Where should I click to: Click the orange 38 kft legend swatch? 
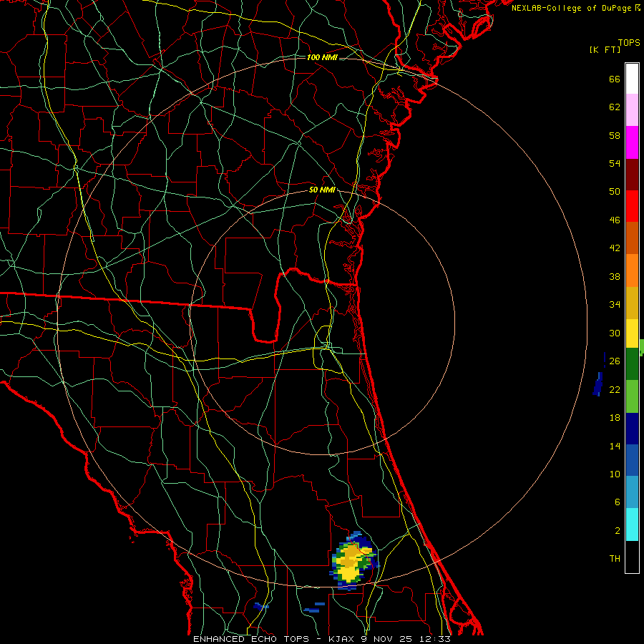tap(632, 270)
